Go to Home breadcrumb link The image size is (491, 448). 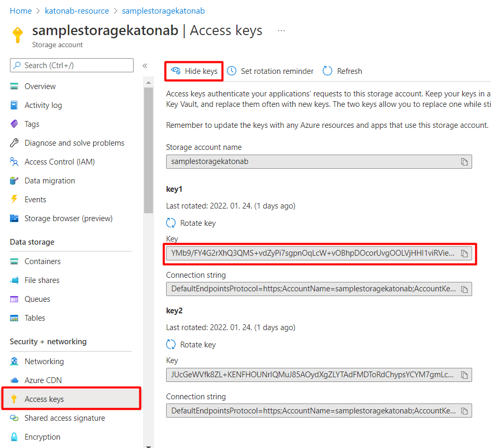[x=20, y=11]
